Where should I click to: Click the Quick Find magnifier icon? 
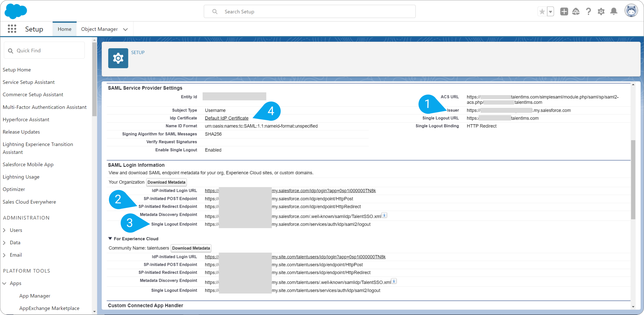10,51
